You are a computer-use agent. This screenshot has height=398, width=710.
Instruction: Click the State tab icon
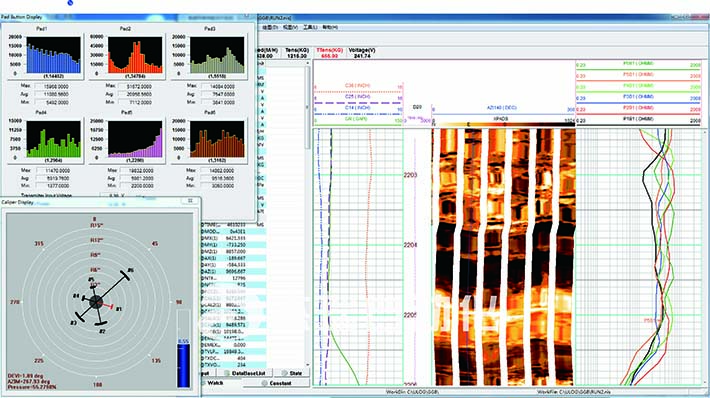pyautogui.click(x=284, y=373)
